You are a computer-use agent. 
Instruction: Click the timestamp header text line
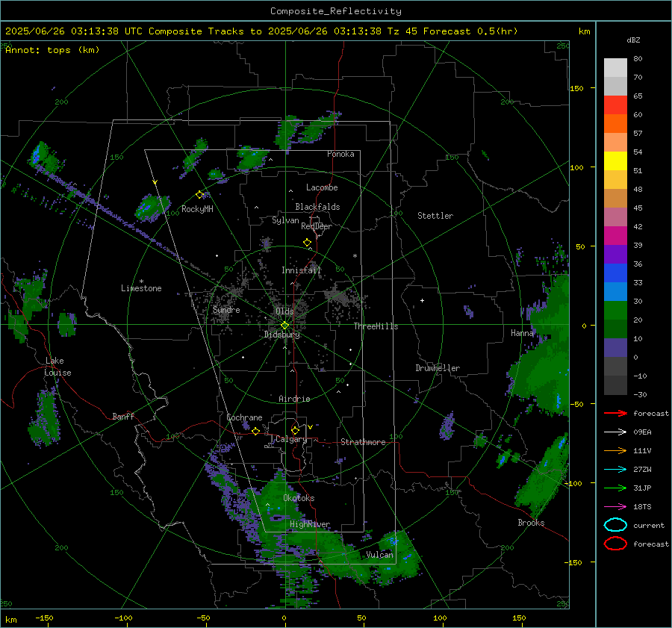click(261, 31)
